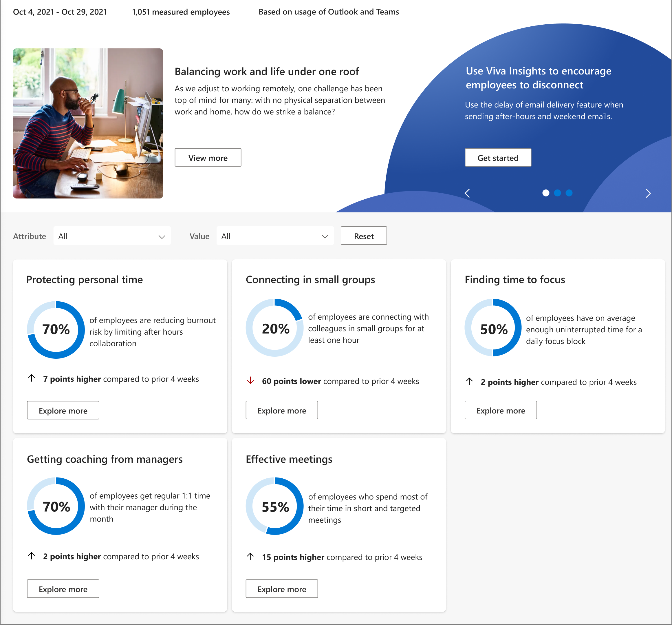Viewport: 672px width, 625px height.
Task: Click the 15 points higher text
Action: pyautogui.click(x=293, y=557)
